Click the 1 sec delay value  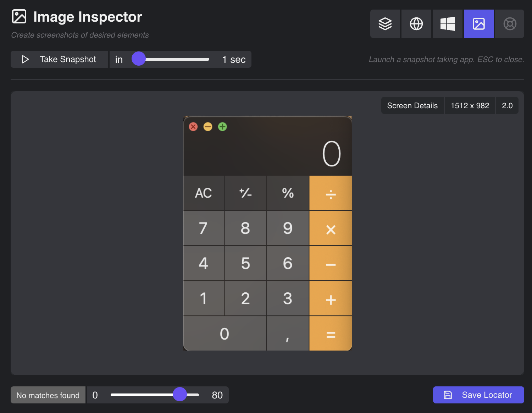(234, 59)
